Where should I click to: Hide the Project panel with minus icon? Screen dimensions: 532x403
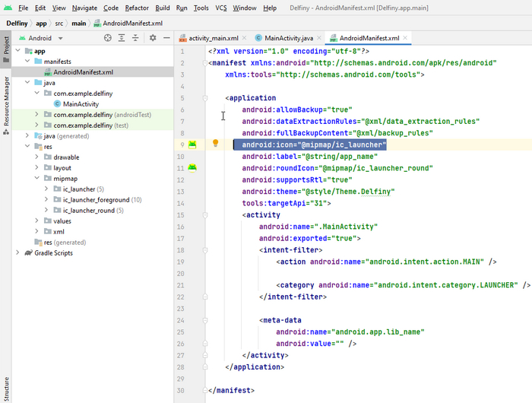166,37
